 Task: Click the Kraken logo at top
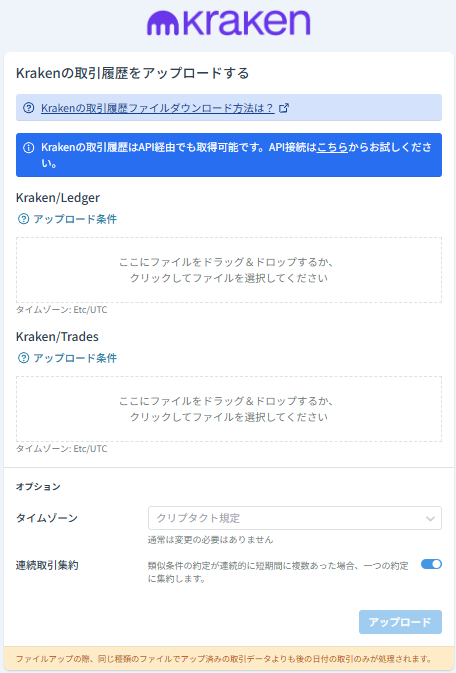(228, 23)
